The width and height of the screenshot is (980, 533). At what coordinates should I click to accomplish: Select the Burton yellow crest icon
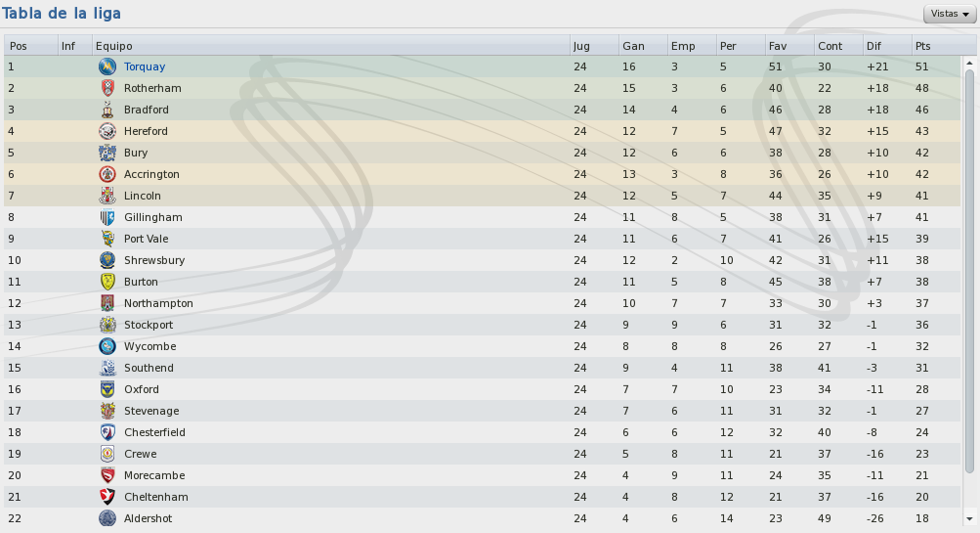coord(107,282)
